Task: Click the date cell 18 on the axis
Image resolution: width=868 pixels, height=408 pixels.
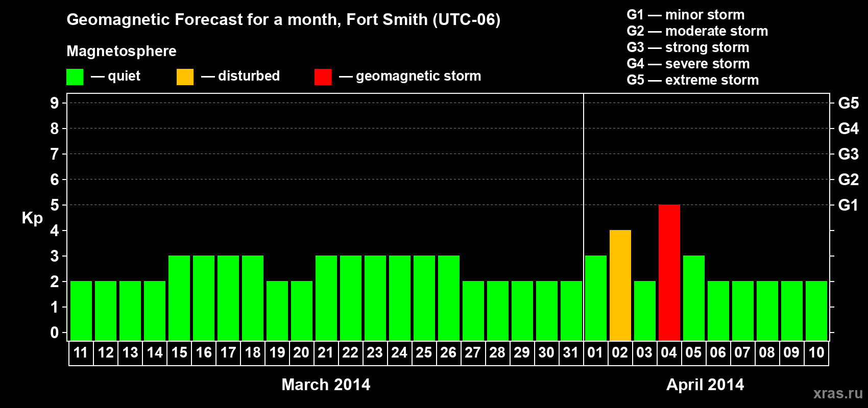Action: 253,353
